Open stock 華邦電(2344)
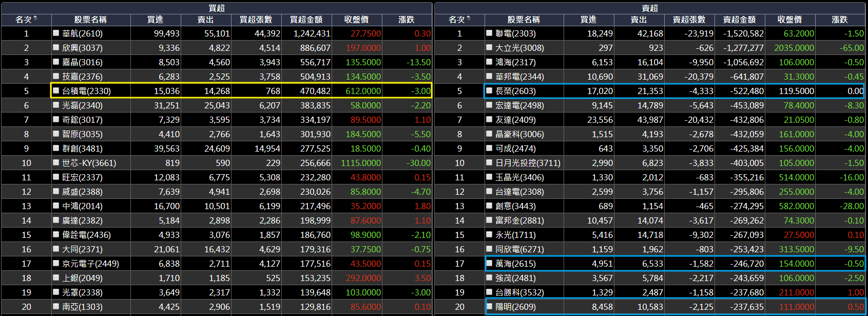 point(519,77)
